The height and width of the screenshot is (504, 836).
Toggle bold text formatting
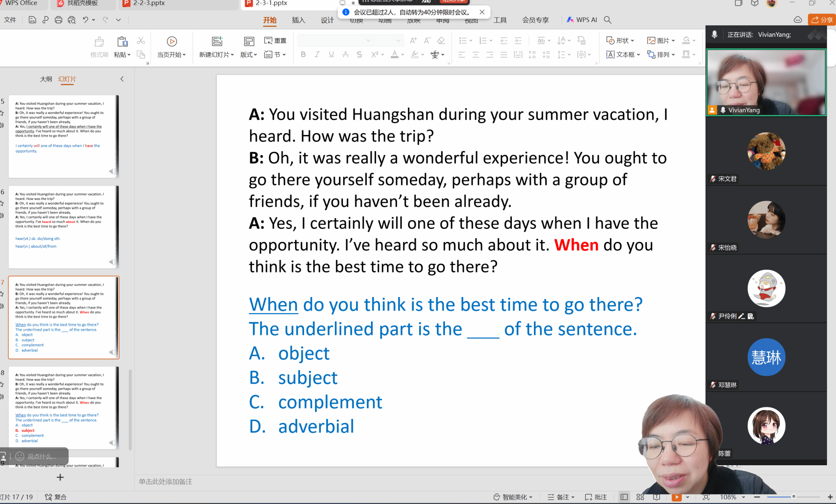(x=303, y=54)
